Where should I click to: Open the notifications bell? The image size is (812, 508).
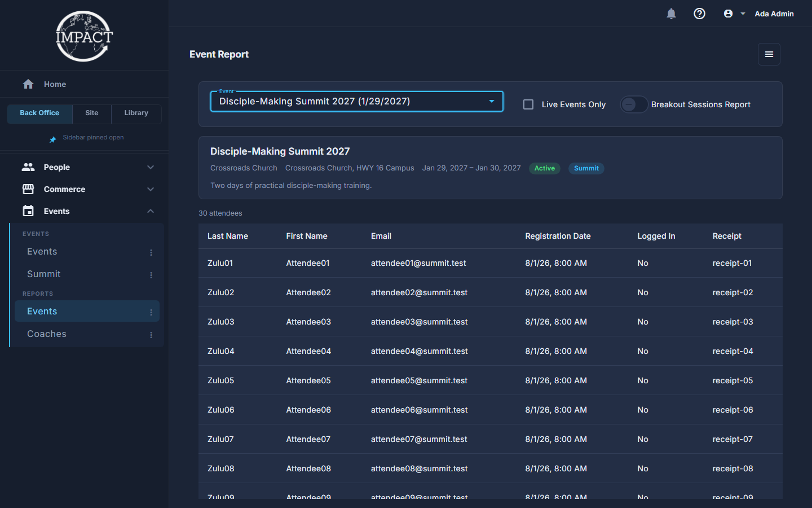click(671, 14)
